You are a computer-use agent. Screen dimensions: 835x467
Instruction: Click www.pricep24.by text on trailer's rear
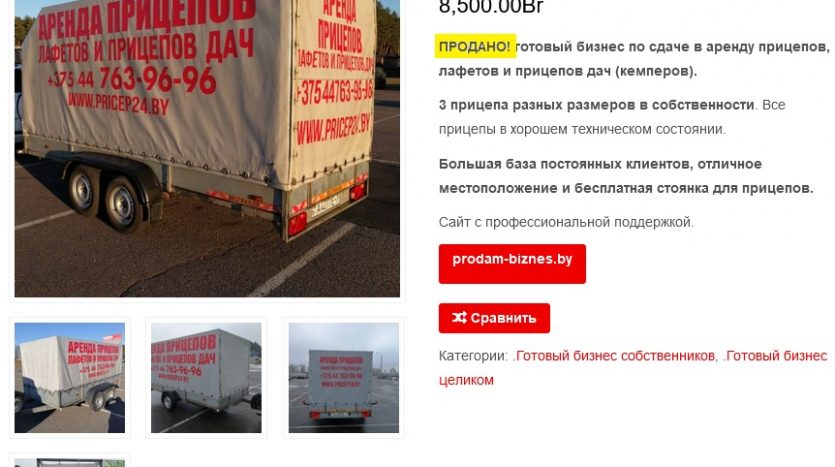coord(333,129)
